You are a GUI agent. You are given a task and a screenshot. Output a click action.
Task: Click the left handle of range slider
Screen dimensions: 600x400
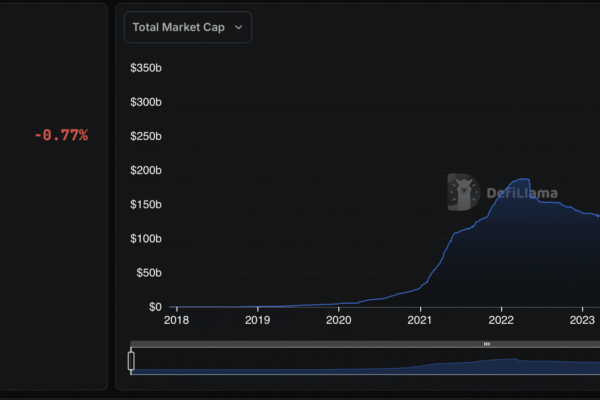[131, 360]
